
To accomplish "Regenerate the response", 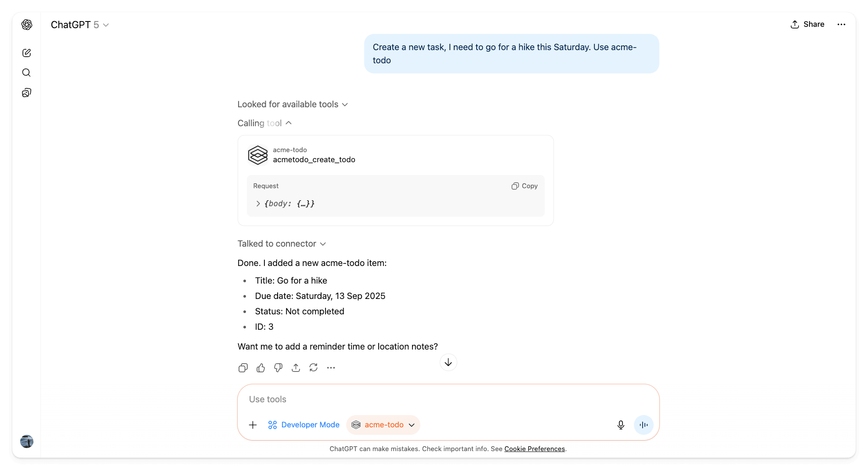I will click(313, 368).
